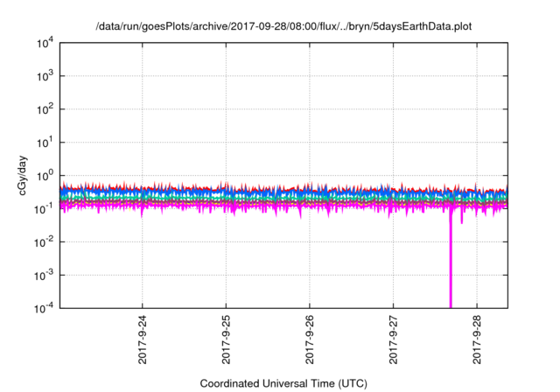
Task: Click the 10^-2 y-axis tick label
Action: [x=44, y=242]
